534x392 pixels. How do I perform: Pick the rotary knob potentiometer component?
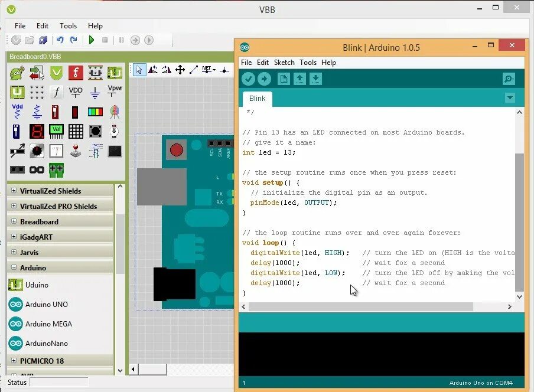coord(37,151)
